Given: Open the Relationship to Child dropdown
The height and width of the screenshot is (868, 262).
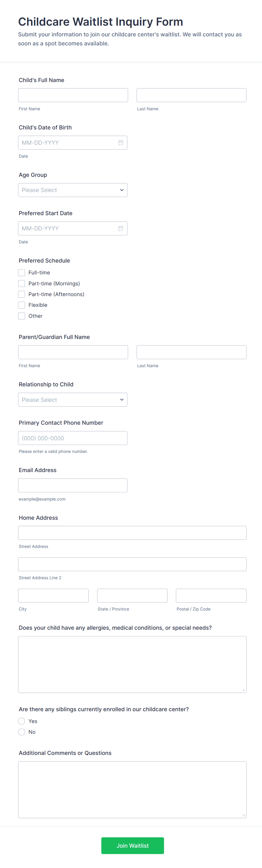Looking at the screenshot, I should click(73, 400).
